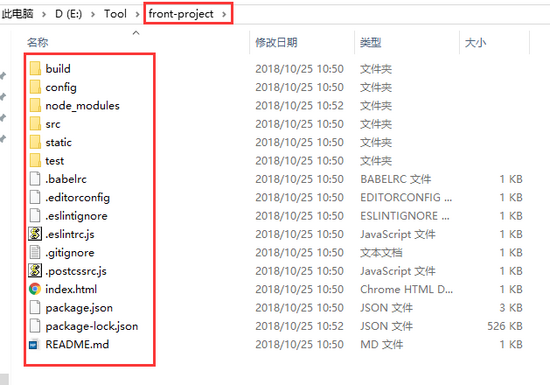Click the static folder icon
550x385 pixels.
pyautogui.click(x=35, y=142)
